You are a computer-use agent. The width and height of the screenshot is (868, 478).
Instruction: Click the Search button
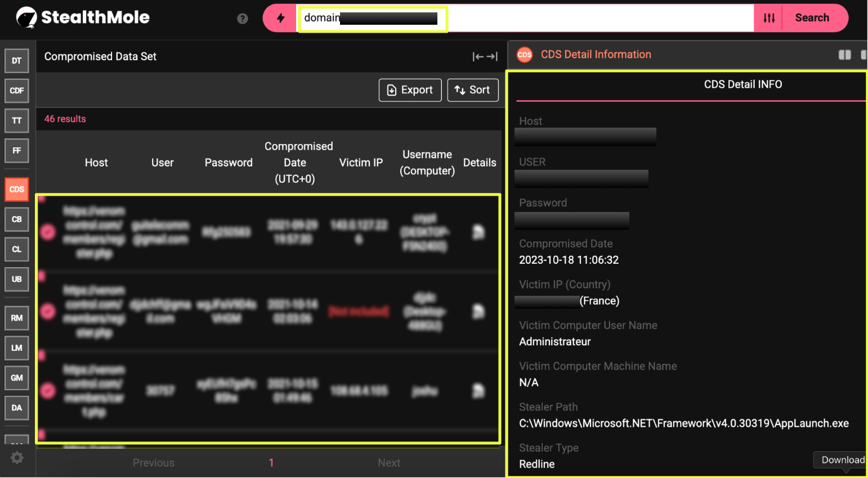[x=812, y=18]
